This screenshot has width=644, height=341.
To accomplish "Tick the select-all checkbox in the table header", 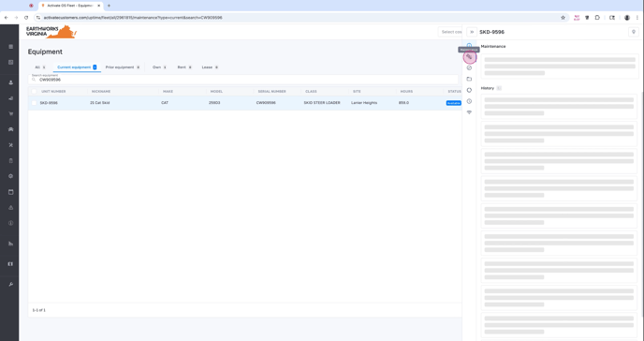I will coord(34,91).
